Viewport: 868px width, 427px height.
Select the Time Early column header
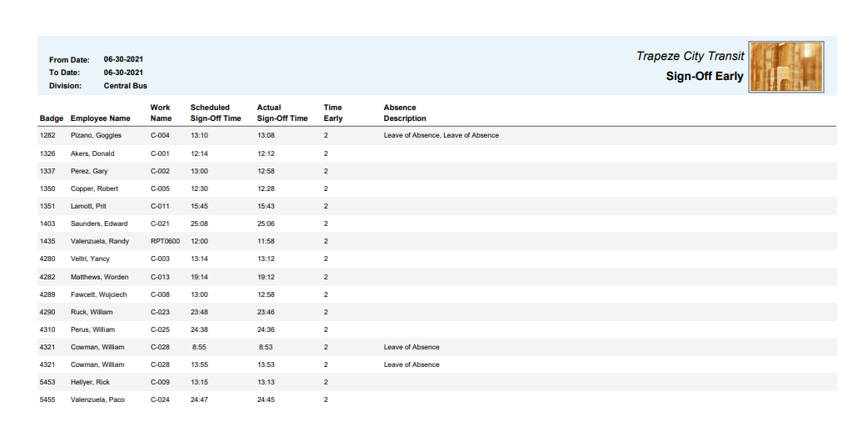tap(333, 113)
